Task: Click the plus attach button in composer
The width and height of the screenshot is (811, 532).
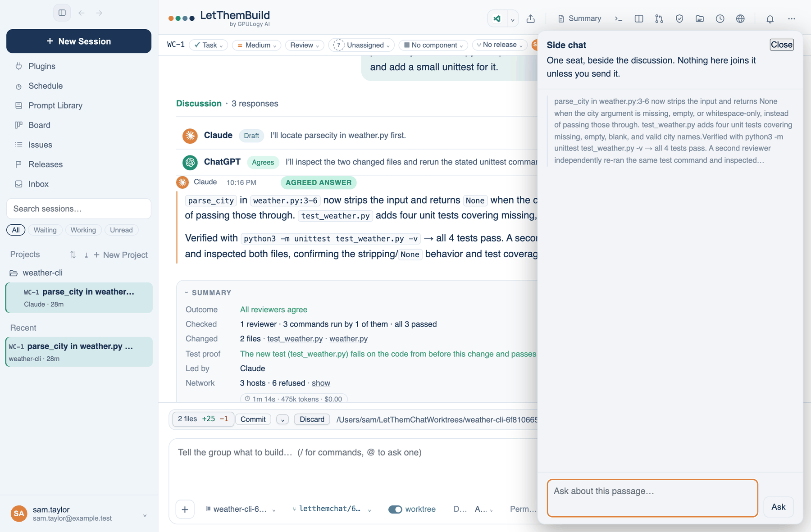Action: click(x=185, y=509)
